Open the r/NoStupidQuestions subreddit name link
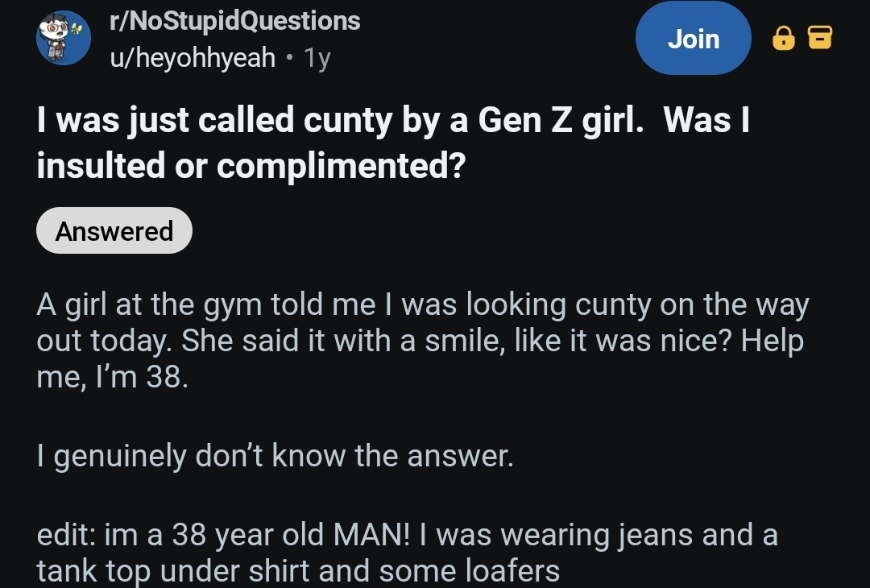870x588 pixels. coord(235,21)
